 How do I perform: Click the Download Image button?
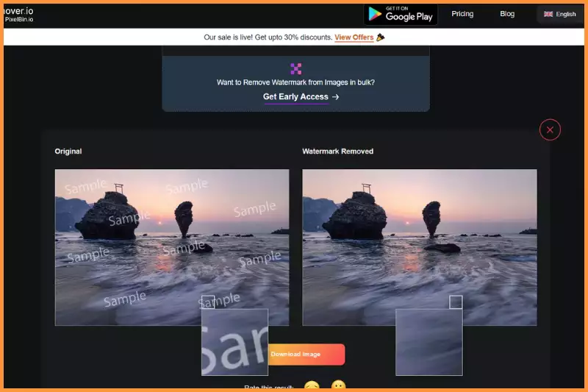(306, 354)
